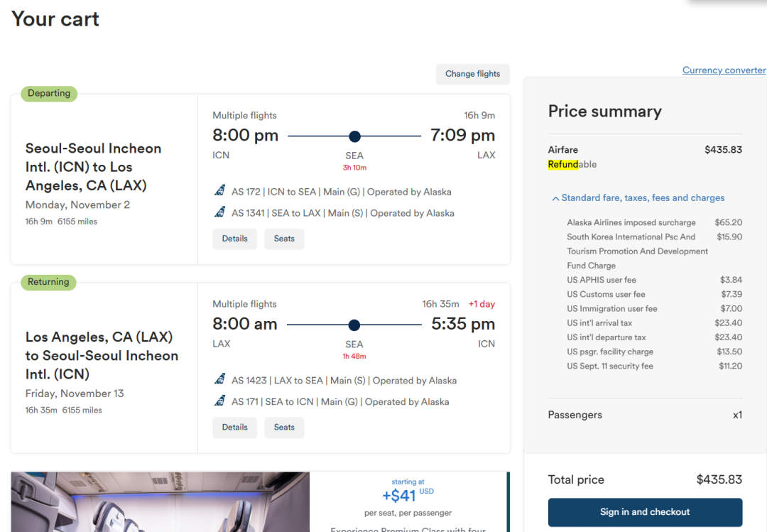The height and width of the screenshot is (532, 767).
Task: Open the Currency converter link
Action: point(724,70)
